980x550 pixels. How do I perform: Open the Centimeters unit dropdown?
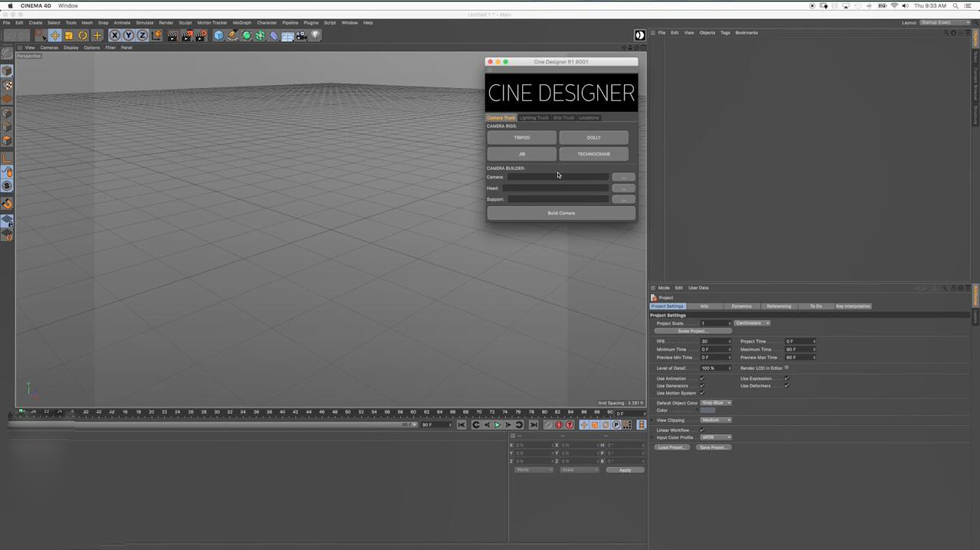click(753, 323)
